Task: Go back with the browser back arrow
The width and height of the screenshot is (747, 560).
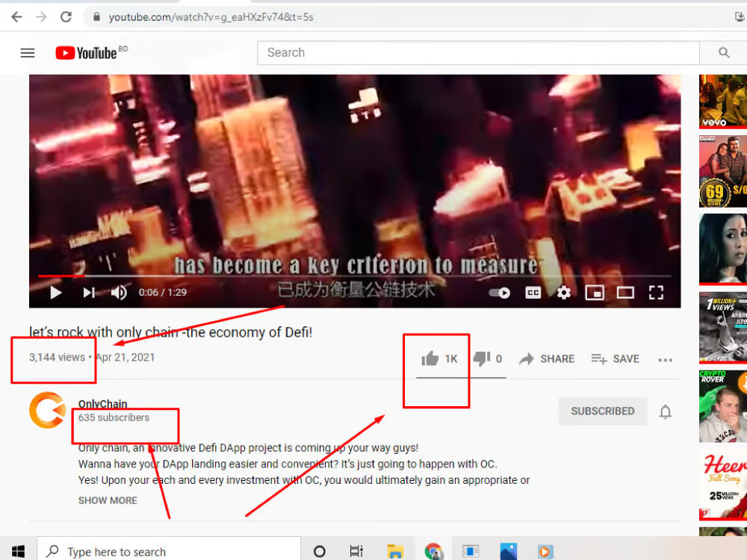Action: click(16, 17)
